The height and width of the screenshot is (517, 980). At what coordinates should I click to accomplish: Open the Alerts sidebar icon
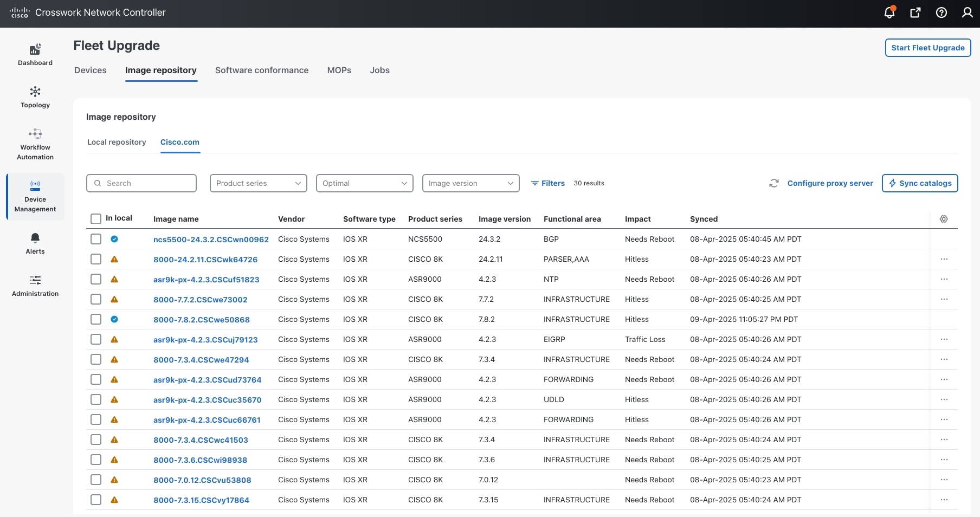click(x=35, y=243)
